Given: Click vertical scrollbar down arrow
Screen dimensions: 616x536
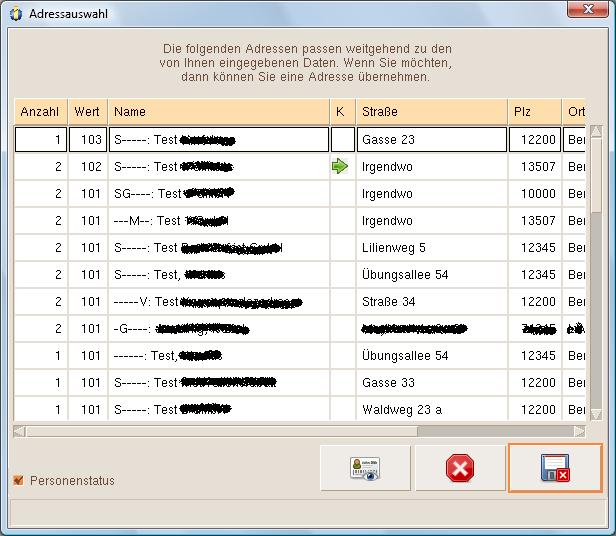Looking at the screenshot, I should [x=596, y=414].
